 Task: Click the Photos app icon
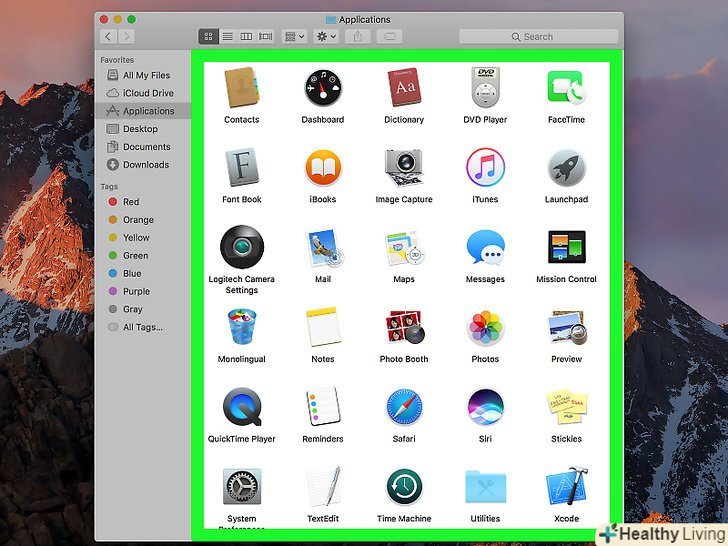[485, 327]
